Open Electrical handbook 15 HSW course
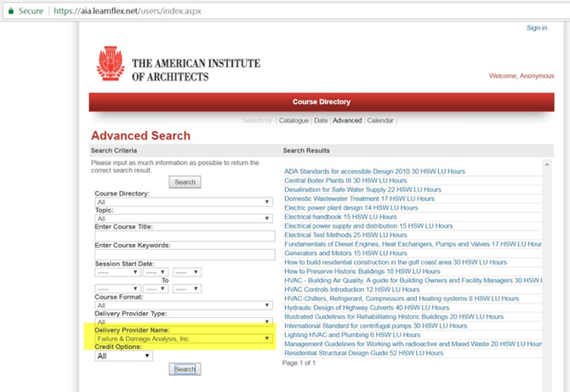The image size is (570, 392). (x=340, y=217)
